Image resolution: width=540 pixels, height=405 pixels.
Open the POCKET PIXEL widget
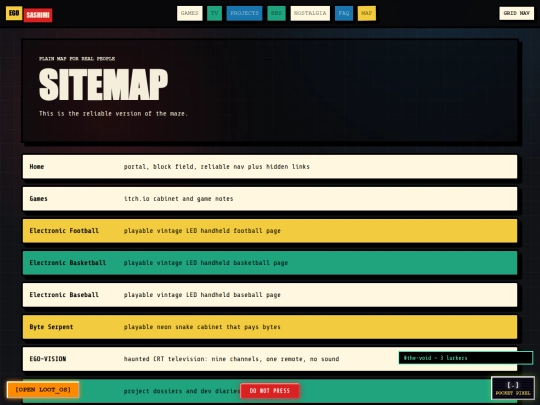(x=513, y=388)
